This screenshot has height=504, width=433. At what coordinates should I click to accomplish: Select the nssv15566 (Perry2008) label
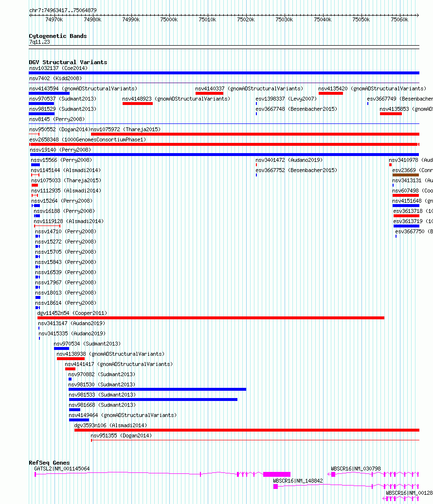pyautogui.click(x=61, y=160)
